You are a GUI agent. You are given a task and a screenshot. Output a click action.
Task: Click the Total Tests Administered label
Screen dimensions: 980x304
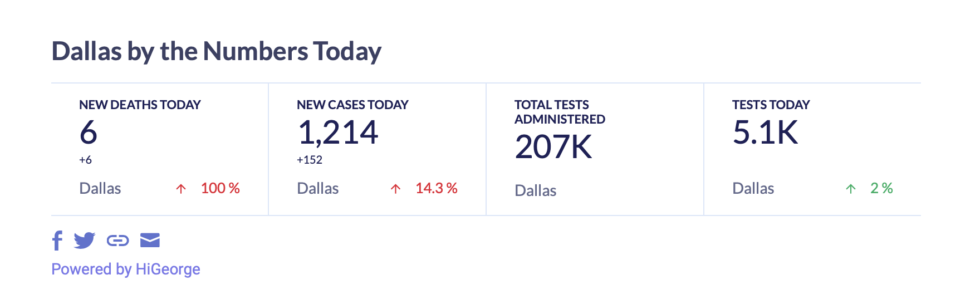coord(560,112)
